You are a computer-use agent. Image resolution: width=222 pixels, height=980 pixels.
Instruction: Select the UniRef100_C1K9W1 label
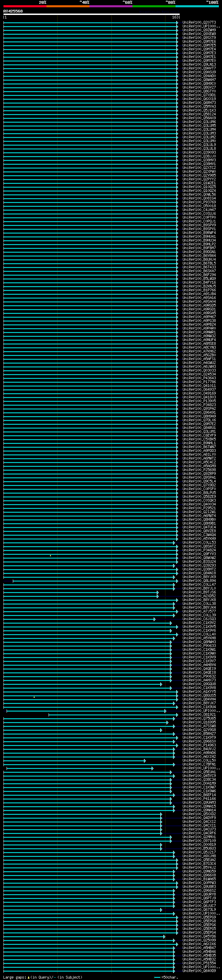tap(199, 649)
